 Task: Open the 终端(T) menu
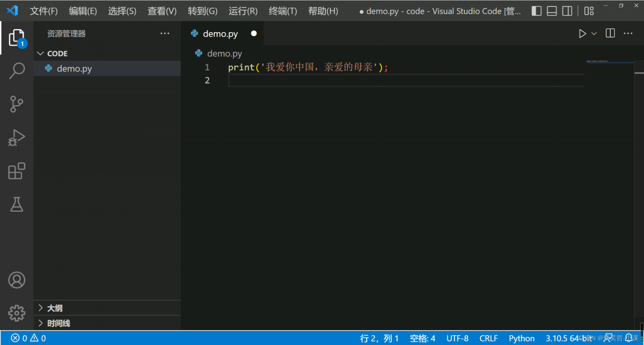283,11
